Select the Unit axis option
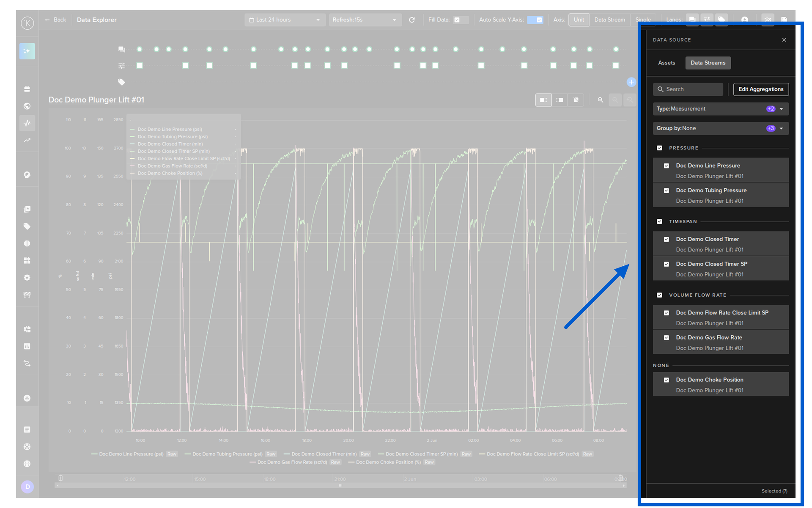Image resolution: width=812 pixels, height=508 pixels. (x=579, y=20)
